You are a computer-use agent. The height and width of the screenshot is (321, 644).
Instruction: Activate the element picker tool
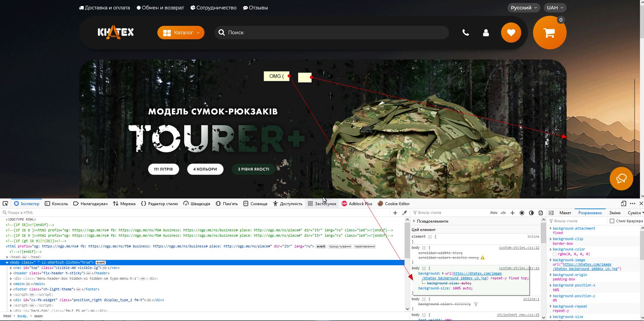(5, 203)
